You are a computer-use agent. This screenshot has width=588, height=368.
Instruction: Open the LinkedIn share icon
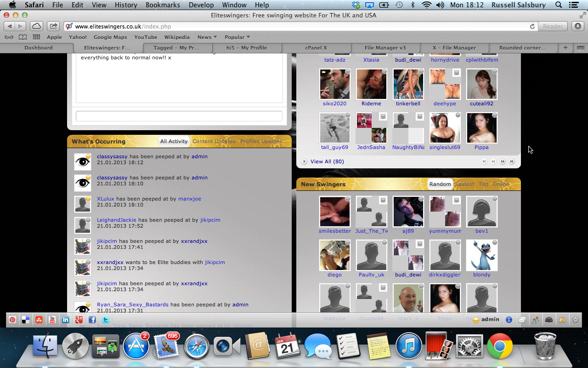(x=66, y=320)
